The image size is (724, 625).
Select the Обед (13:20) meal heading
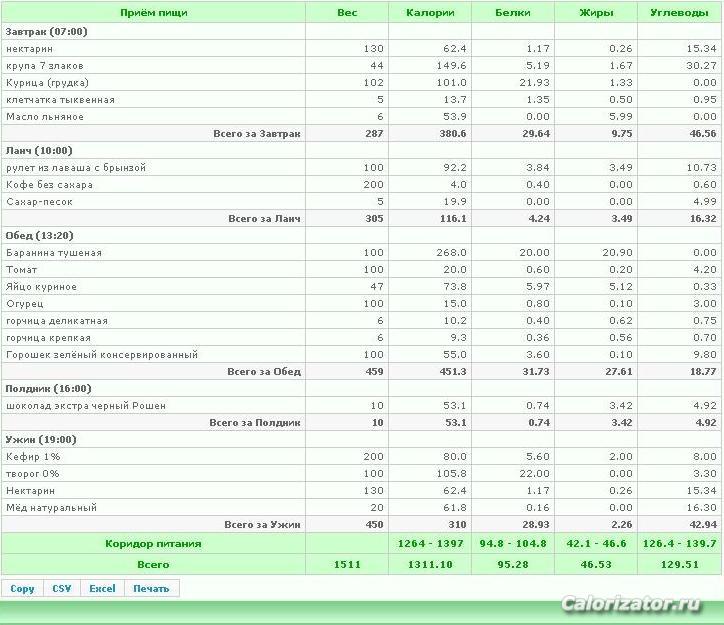pos(39,235)
